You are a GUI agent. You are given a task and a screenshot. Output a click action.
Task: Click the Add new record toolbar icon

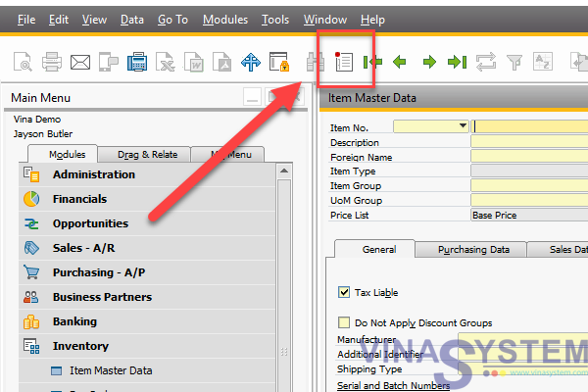coord(344,63)
